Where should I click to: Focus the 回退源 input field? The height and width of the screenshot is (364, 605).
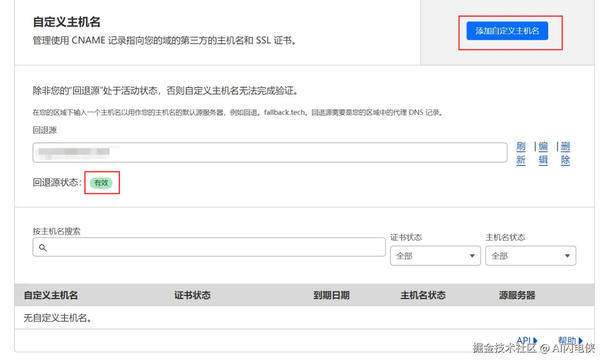[270, 153]
